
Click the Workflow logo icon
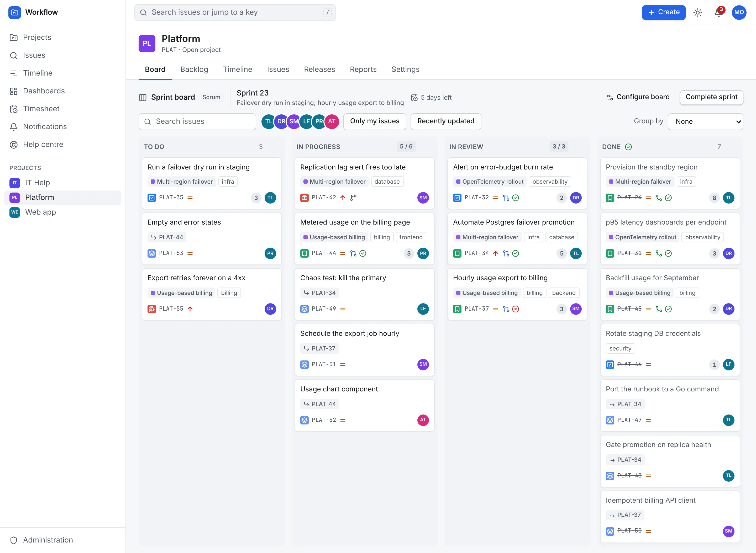tap(14, 12)
